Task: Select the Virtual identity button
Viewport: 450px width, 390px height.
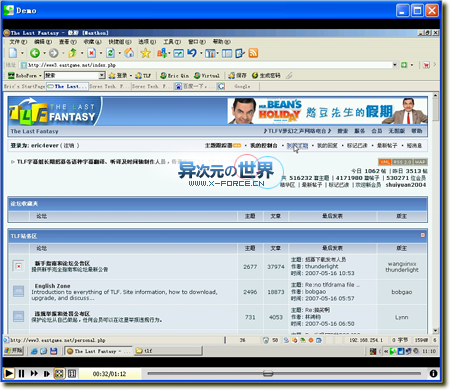Action: 207,76
